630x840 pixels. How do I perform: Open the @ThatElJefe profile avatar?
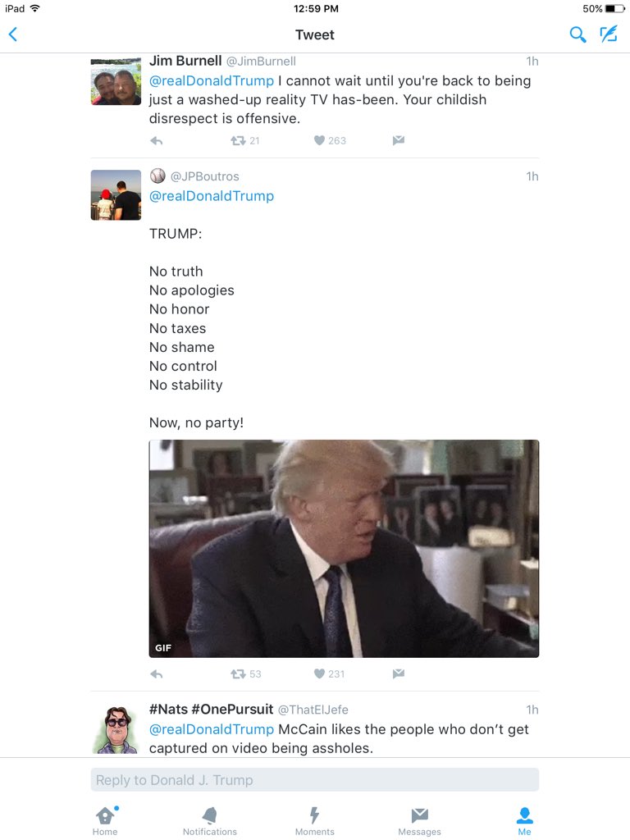tap(116, 729)
